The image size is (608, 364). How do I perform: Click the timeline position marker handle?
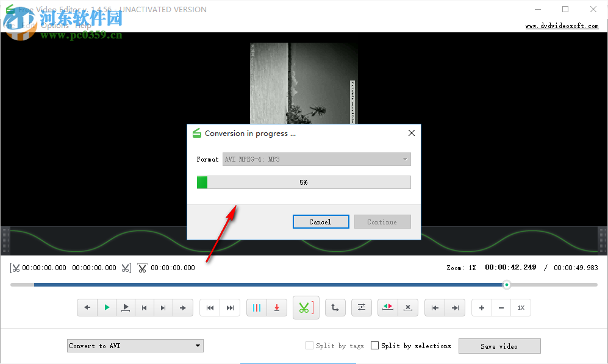click(x=506, y=284)
